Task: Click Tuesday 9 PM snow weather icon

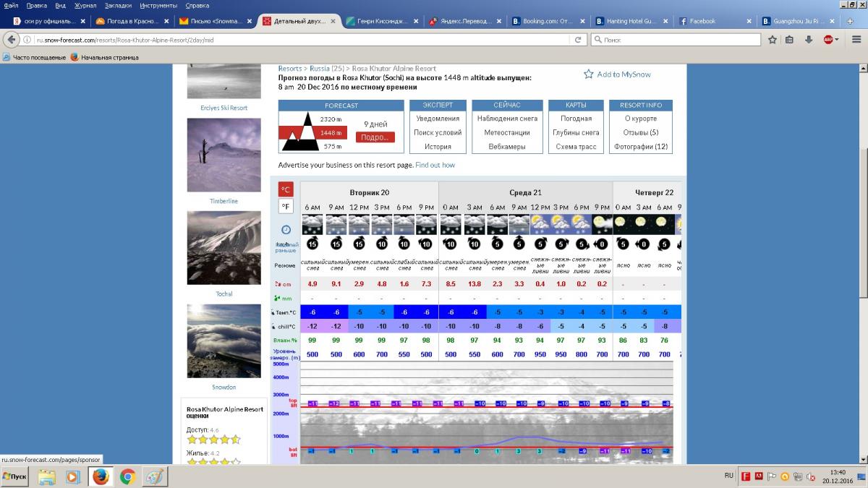Action: 426,224
